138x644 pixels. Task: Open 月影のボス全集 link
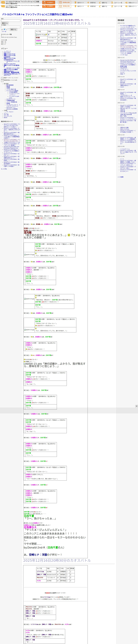click(x=124, y=128)
